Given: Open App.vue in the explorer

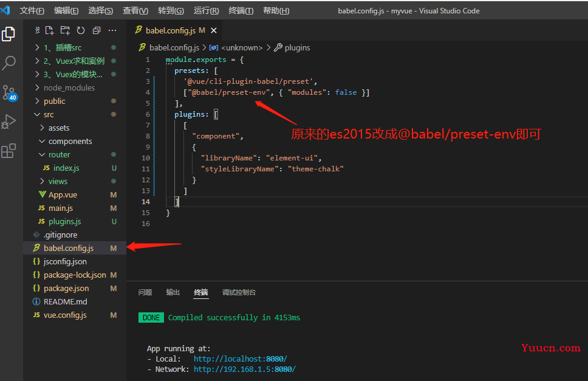Looking at the screenshot, I should (x=75, y=194).
